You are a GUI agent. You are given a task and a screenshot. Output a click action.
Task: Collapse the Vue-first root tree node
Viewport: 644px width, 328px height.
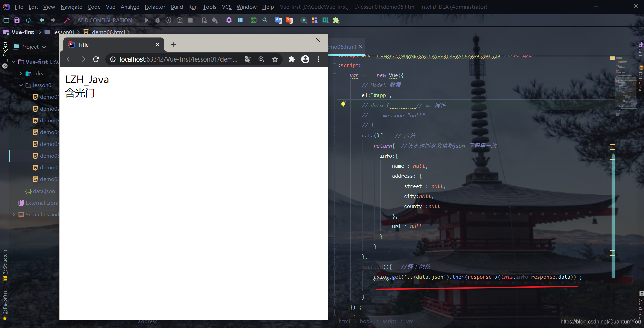(x=14, y=61)
